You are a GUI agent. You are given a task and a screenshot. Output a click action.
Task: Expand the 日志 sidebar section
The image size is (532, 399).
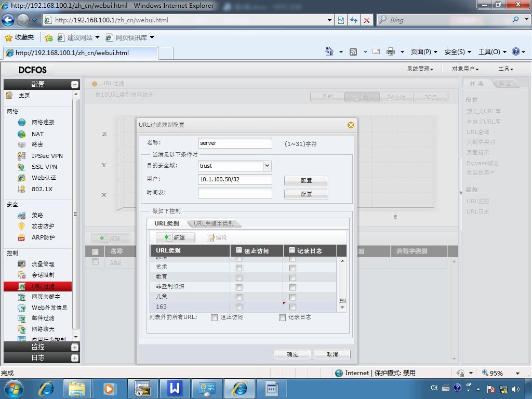[x=75, y=358]
